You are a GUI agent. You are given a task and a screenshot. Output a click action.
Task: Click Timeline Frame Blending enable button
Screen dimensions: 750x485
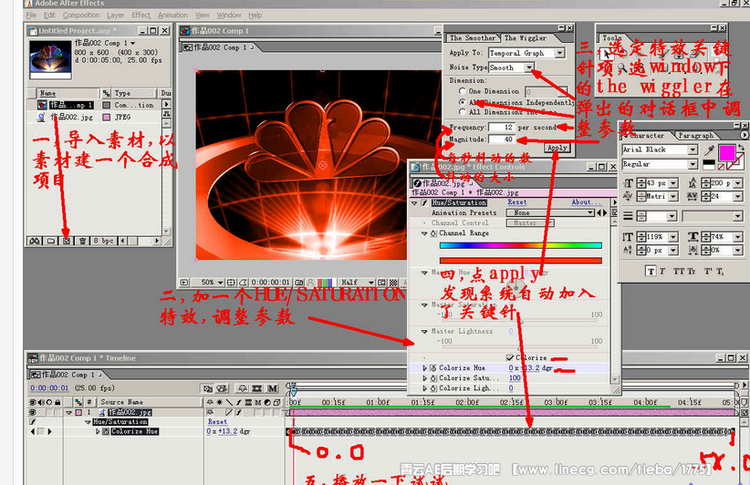point(257,388)
